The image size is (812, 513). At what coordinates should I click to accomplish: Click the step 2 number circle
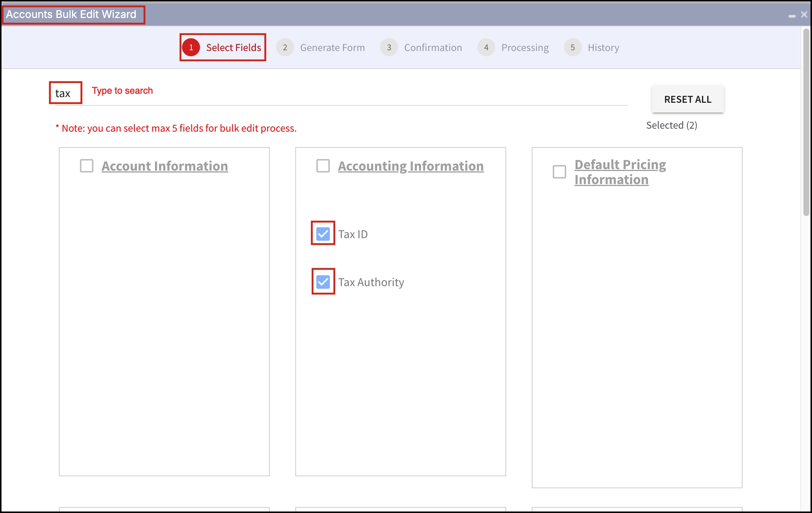(285, 48)
